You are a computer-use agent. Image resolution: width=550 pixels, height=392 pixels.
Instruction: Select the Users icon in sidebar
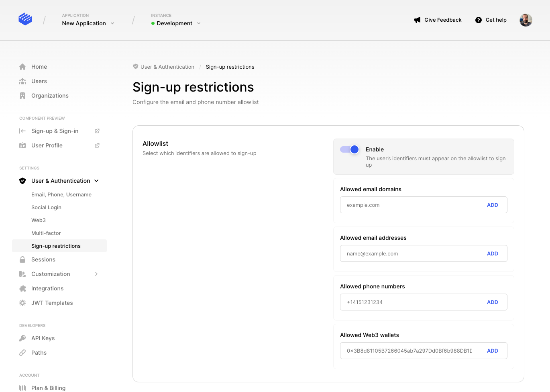(23, 81)
